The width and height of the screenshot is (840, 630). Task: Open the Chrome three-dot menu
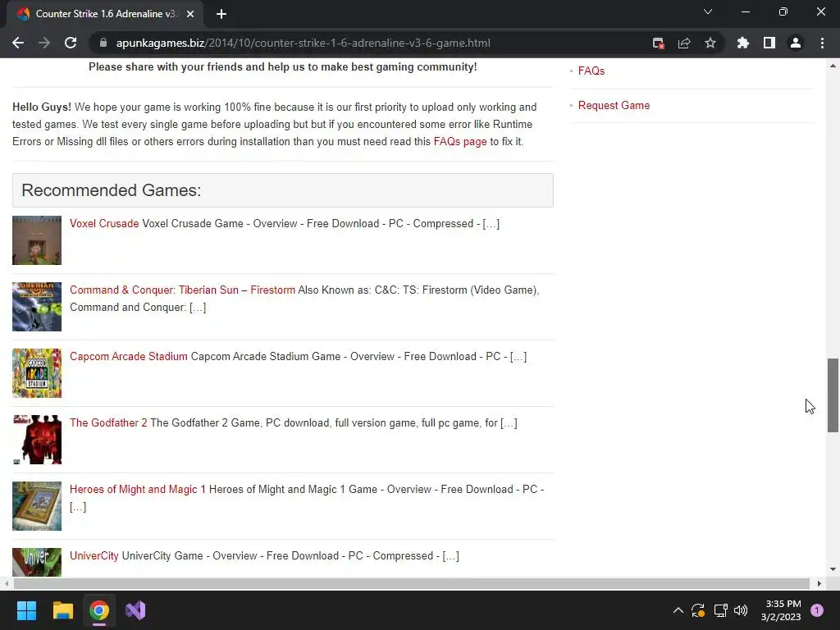(822, 43)
